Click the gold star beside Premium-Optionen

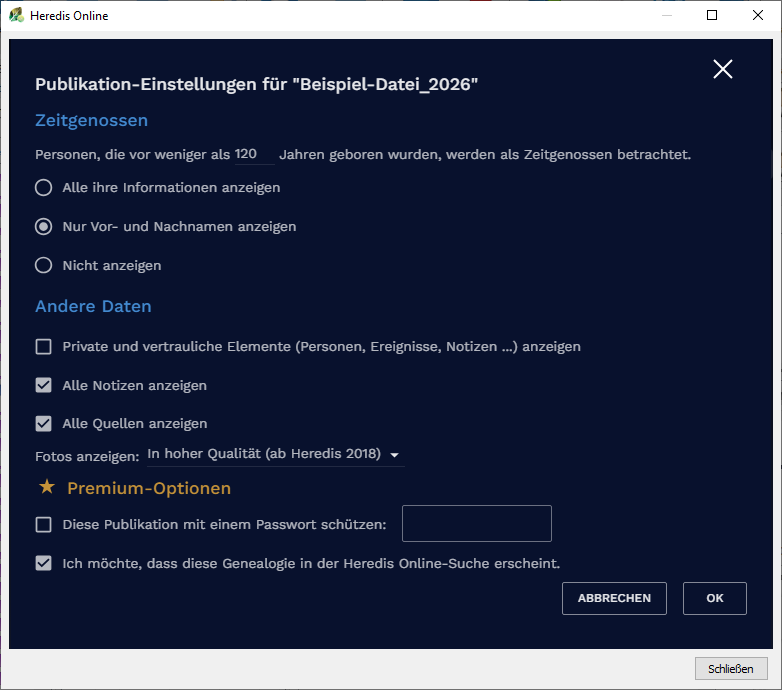(x=46, y=487)
